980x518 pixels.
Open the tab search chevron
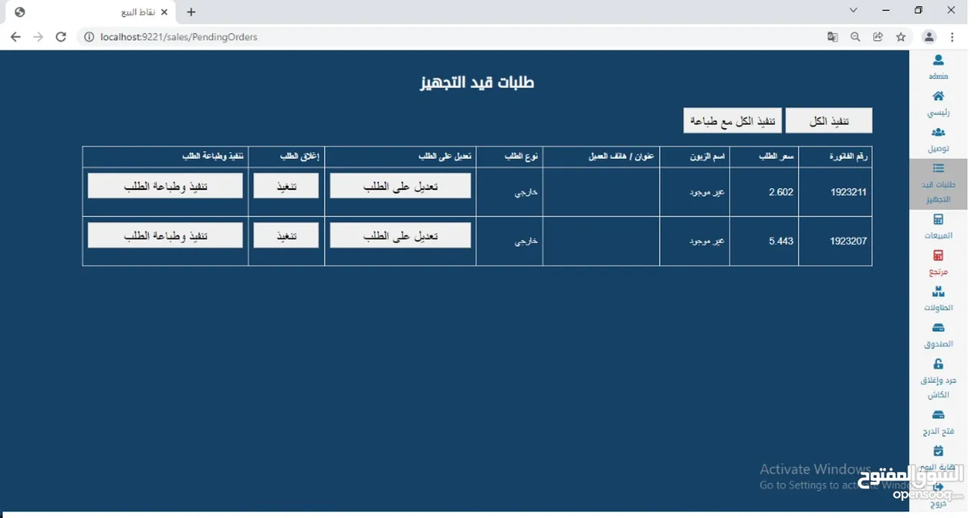tap(853, 10)
